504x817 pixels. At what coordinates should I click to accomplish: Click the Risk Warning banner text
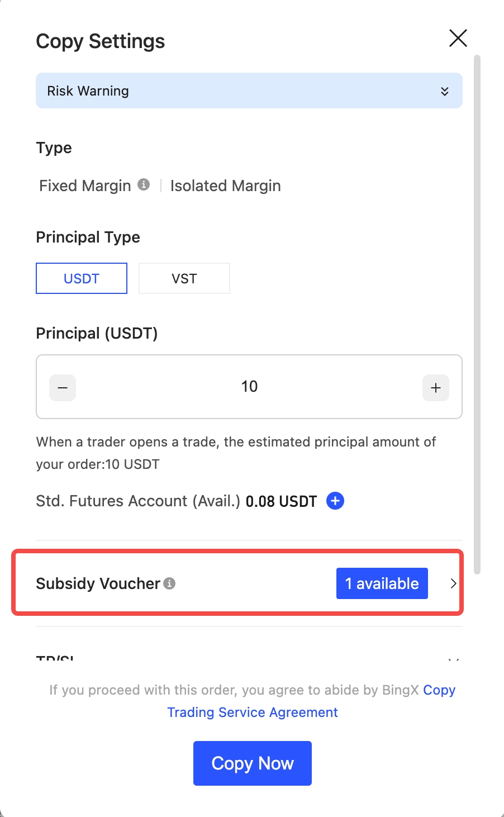[x=88, y=91]
